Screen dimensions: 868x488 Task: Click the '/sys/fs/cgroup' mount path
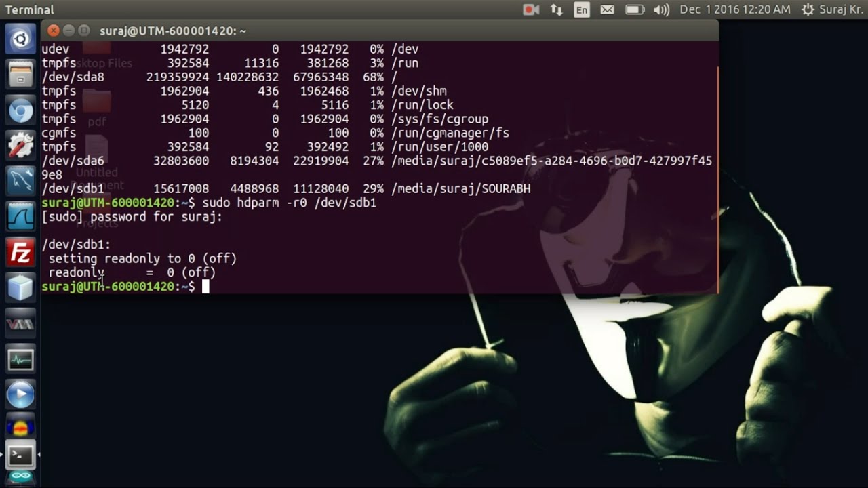(440, 119)
